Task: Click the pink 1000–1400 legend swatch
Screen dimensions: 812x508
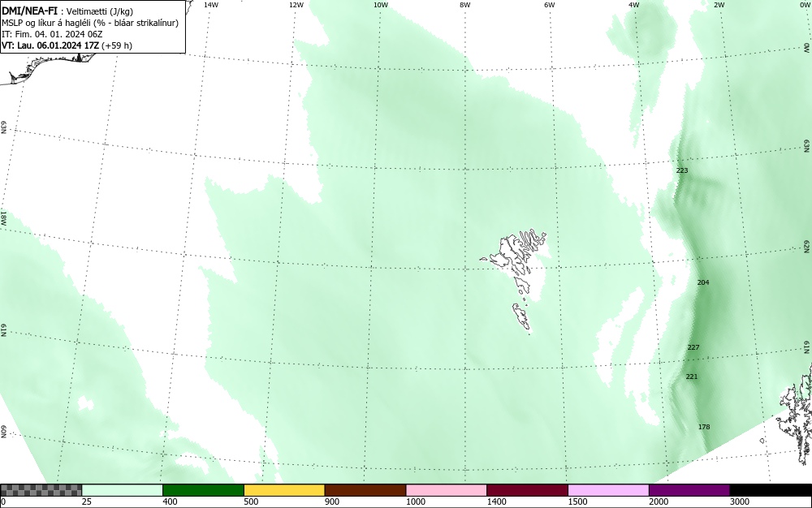Action: [x=447, y=490]
